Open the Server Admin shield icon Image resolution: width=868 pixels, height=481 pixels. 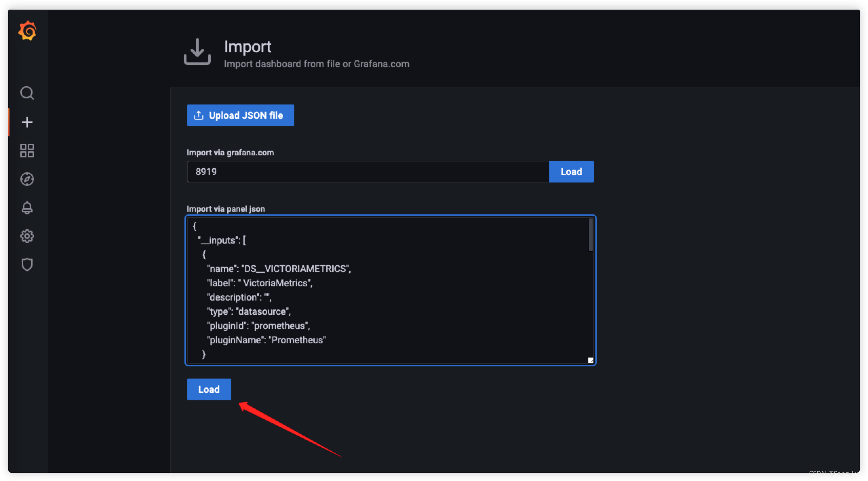(27, 265)
